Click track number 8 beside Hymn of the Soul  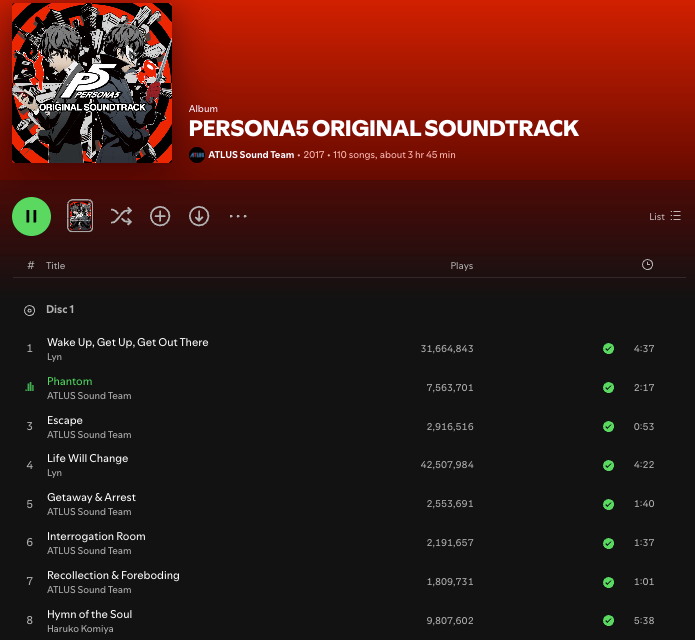(x=30, y=620)
